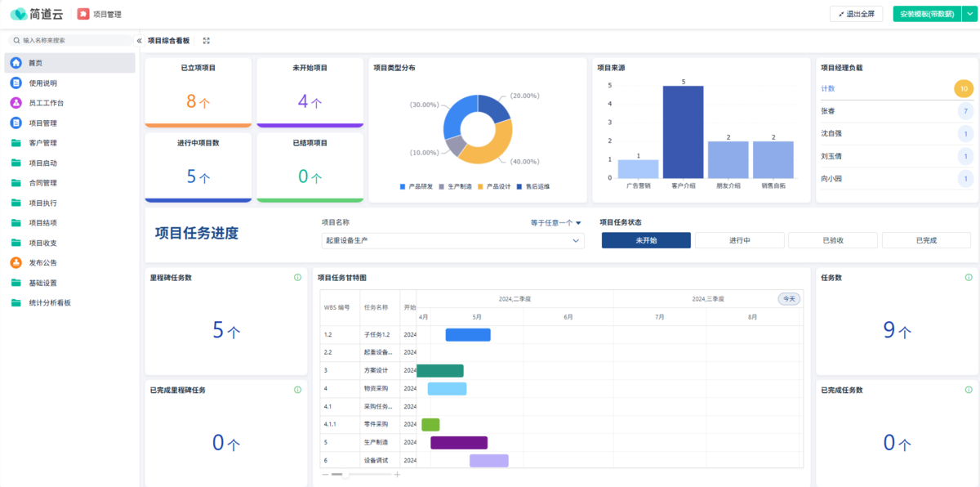This screenshot has height=487, width=980.
Task: Click the info icon on 里程碑任务数 card
Action: (297, 278)
